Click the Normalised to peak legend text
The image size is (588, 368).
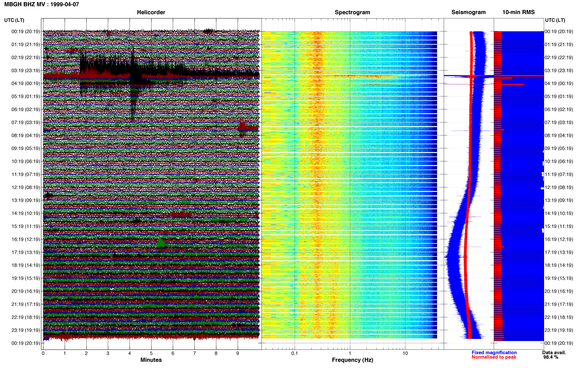[x=494, y=357]
